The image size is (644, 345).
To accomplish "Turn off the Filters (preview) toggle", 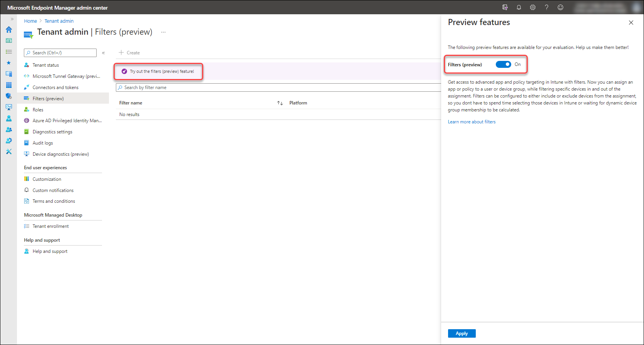I will point(503,64).
